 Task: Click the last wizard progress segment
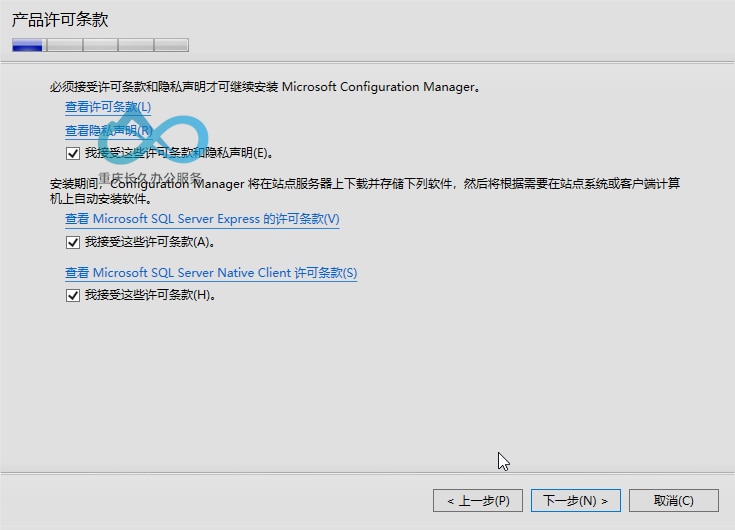pos(172,45)
